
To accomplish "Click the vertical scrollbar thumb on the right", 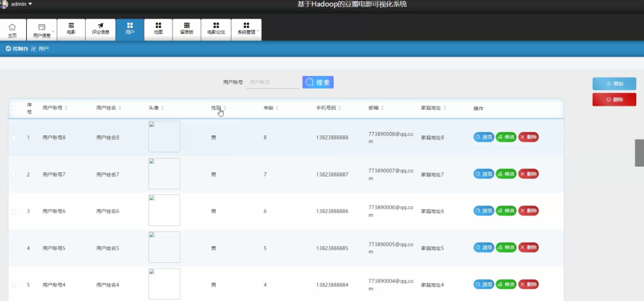I will point(639,152).
